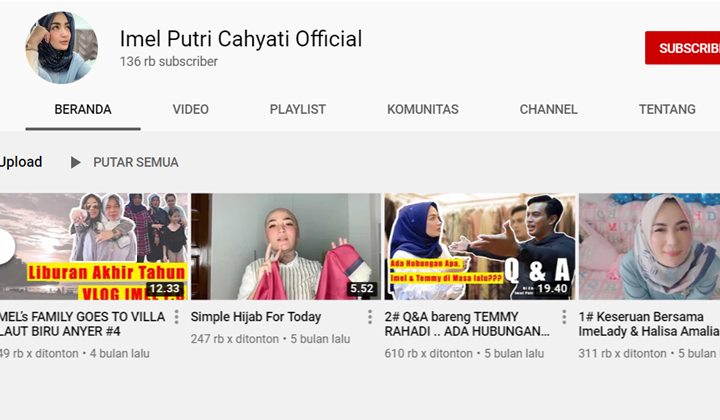Image resolution: width=720 pixels, height=420 pixels.
Task: Open options menu for Q&A Temmy Rahadi video
Action: (x=564, y=317)
